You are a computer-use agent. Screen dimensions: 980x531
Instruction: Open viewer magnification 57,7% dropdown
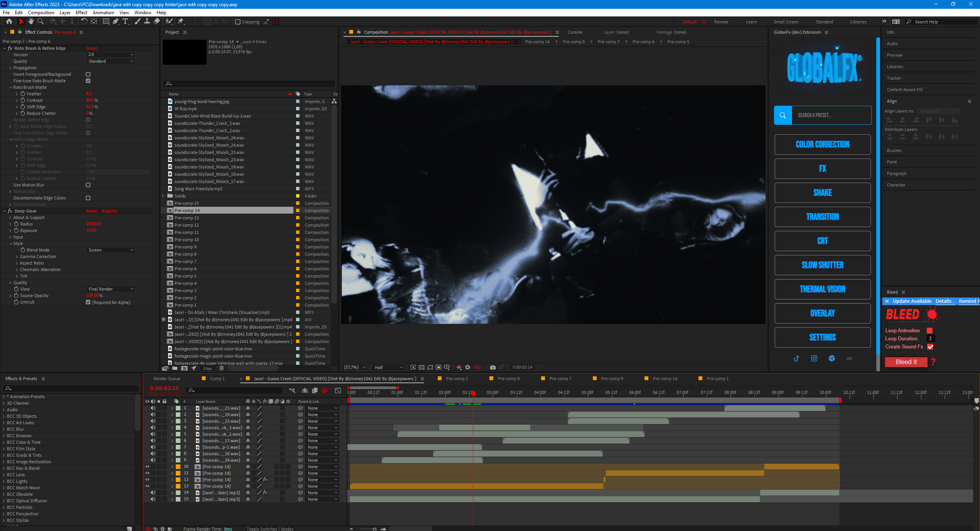coord(355,367)
